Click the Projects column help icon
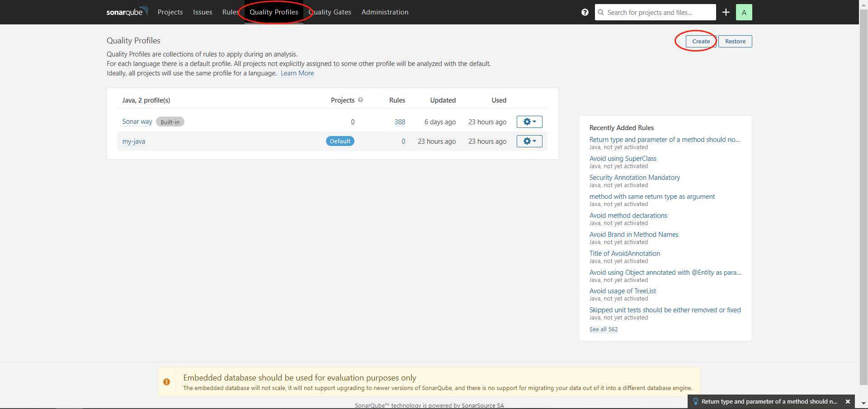 [x=360, y=100]
